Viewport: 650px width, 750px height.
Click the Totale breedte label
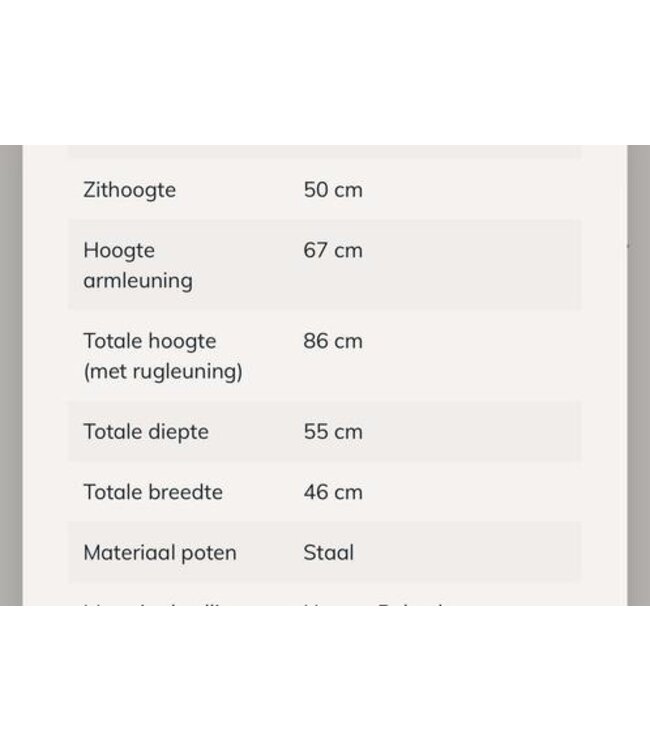click(x=152, y=492)
